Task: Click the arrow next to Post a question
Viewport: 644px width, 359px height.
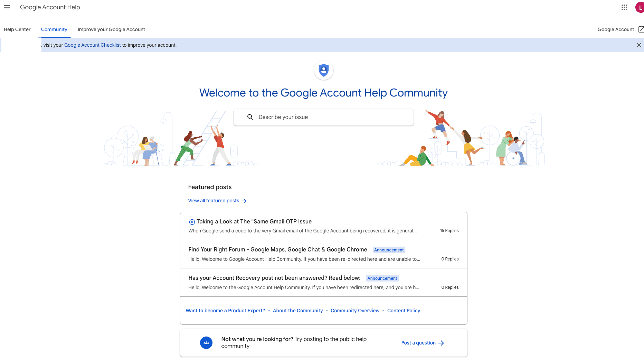Action: (x=441, y=343)
